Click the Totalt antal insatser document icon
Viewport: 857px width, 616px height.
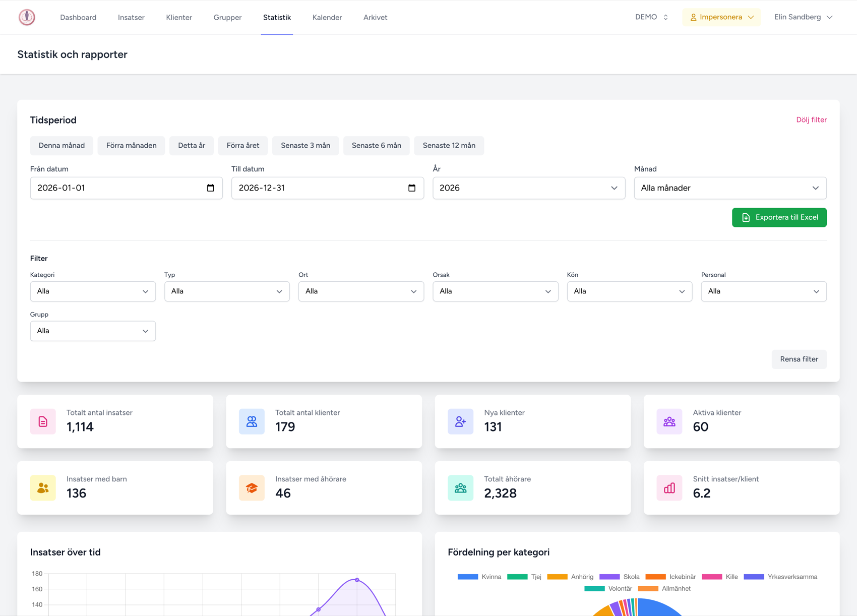coord(43,421)
